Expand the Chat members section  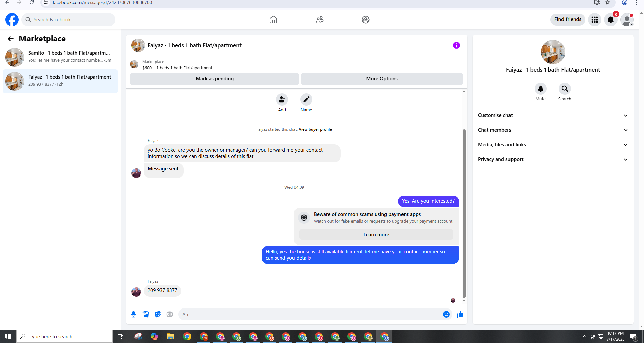553,130
